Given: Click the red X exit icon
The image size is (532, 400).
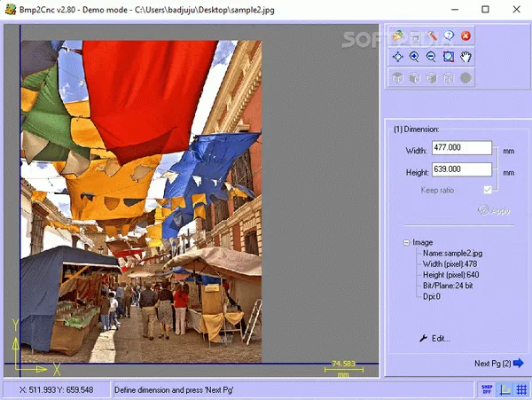Looking at the screenshot, I should point(465,36).
